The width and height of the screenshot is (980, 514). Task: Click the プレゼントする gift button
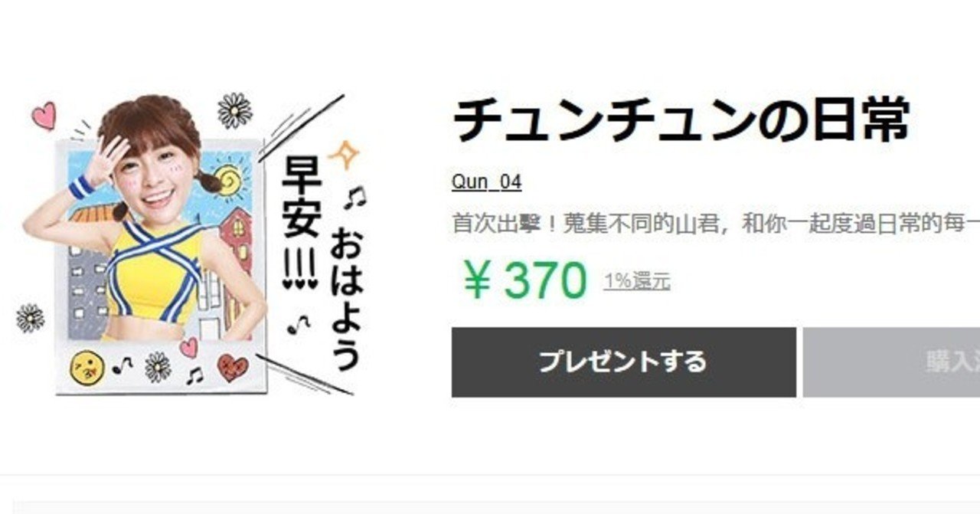[x=623, y=362]
